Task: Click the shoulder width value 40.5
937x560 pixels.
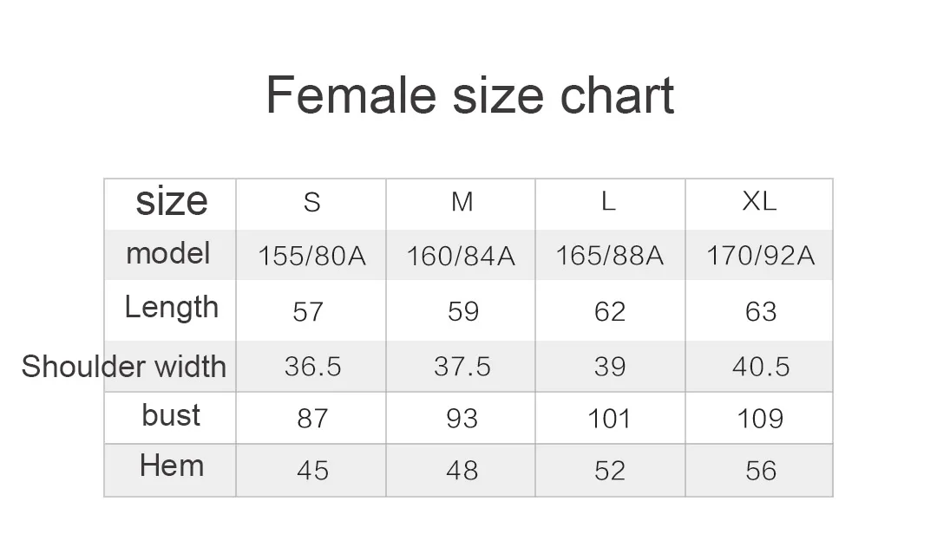Action: point(761,367)
